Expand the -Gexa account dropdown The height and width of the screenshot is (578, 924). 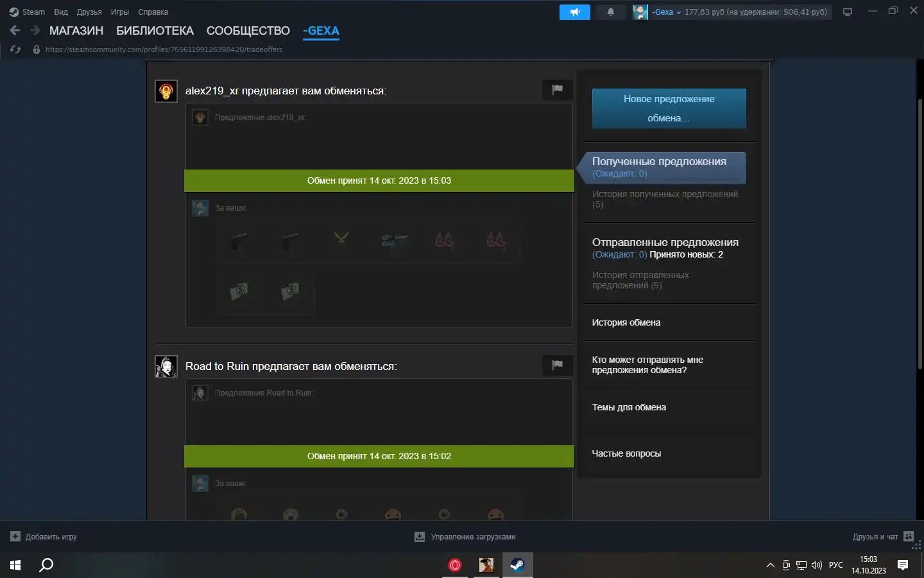pos(667,12)
